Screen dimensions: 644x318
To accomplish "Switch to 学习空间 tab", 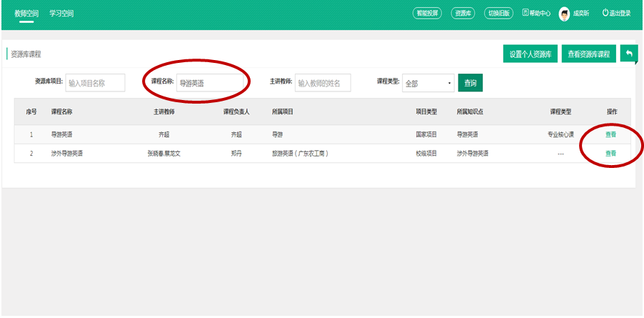I will pos(61,13).
